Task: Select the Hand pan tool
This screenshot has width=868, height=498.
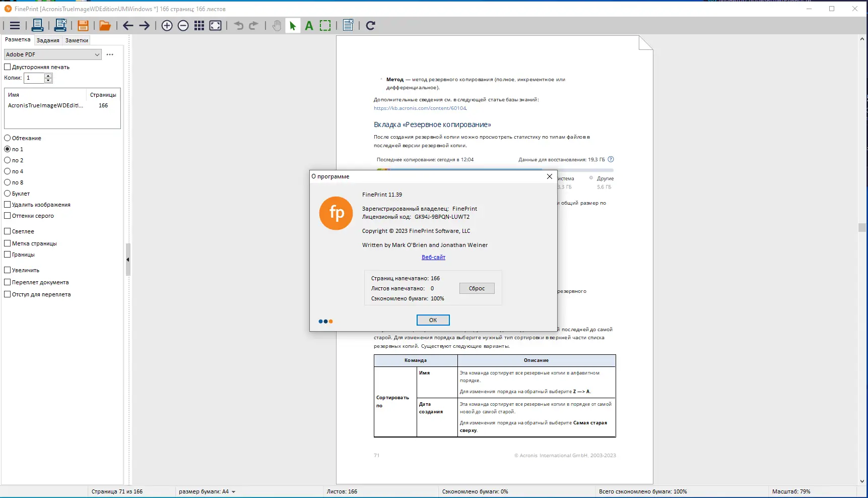Action: point(277,26)
